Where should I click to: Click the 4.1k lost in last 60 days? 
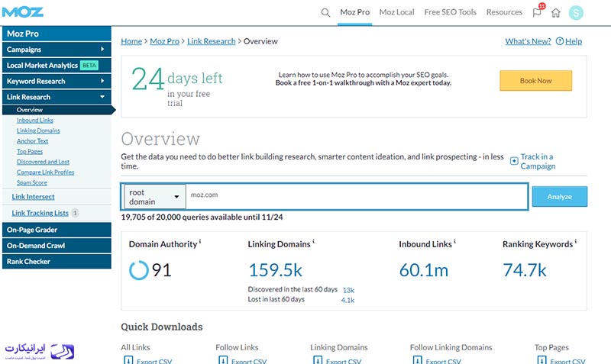[348, 300]
